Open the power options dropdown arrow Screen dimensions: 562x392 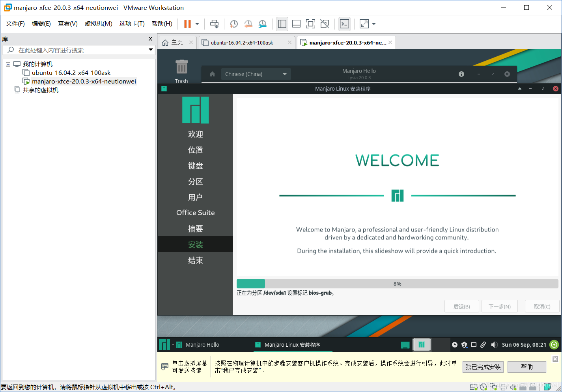point(197,24)
